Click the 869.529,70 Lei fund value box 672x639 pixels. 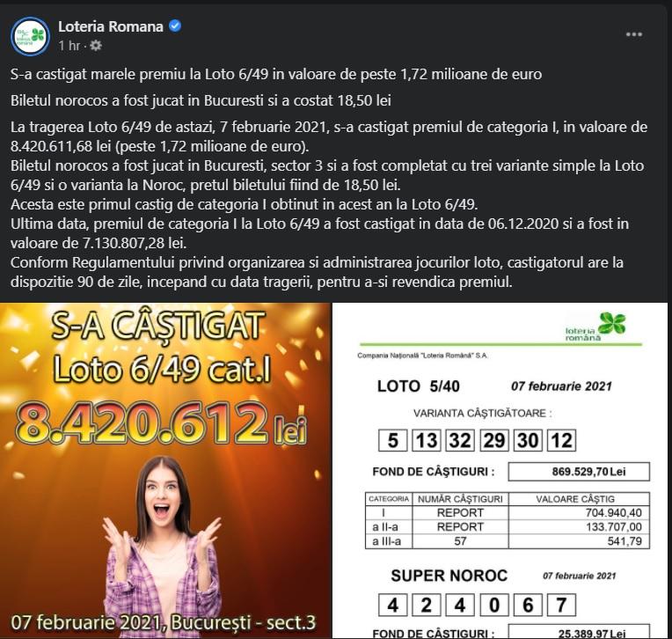[579, 472]
